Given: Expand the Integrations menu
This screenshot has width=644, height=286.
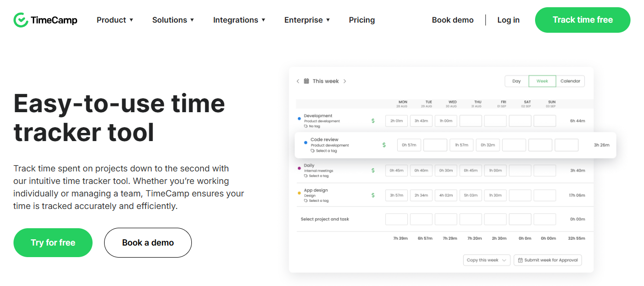Looking at the screenshot, I should point(240,20).
